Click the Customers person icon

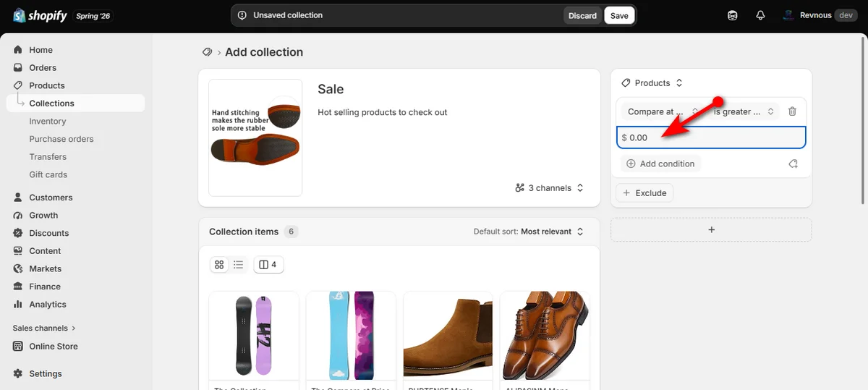18,197
